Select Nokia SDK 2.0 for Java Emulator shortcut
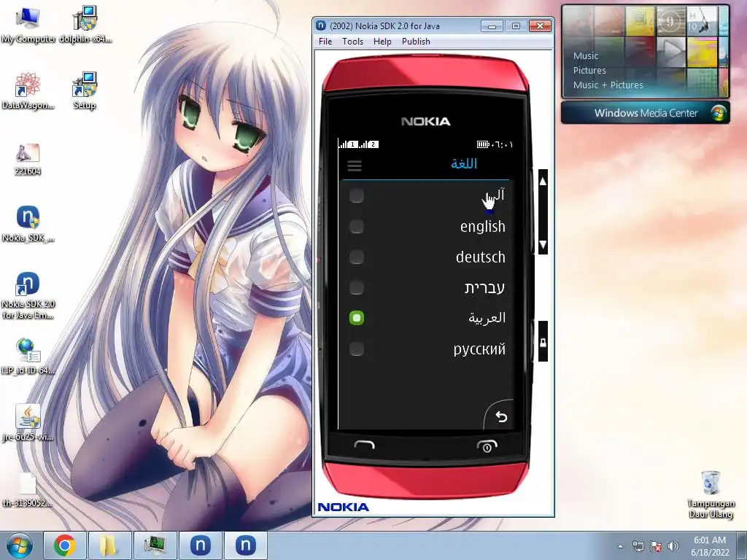The height and width of the screenshot is (560, 747). point(28,295)
